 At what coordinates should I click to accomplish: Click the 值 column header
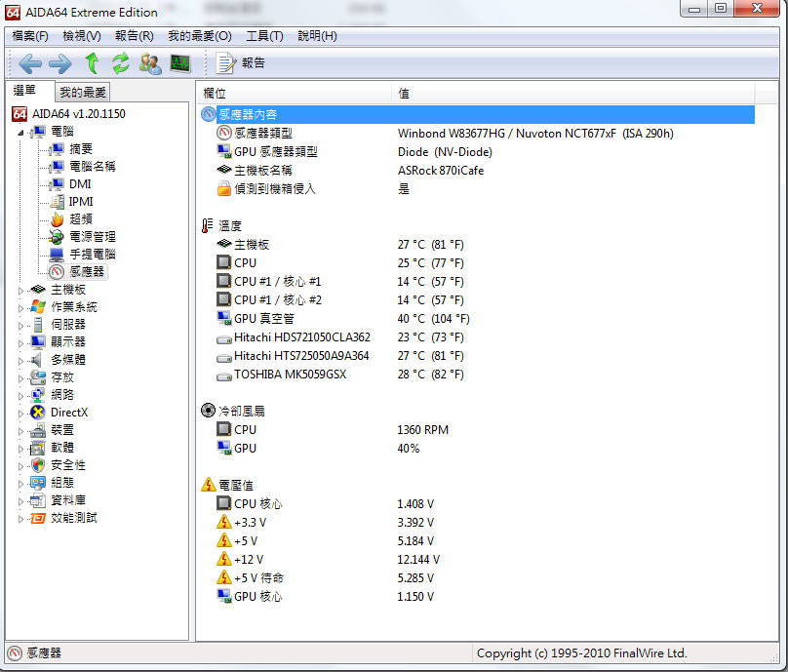tap(572, 94)
